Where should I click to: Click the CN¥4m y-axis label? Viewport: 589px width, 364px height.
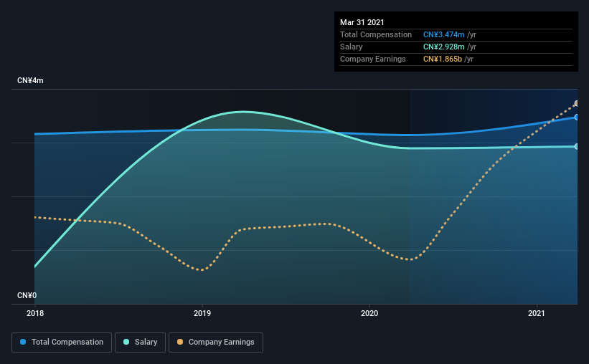(x=30, y=81)
